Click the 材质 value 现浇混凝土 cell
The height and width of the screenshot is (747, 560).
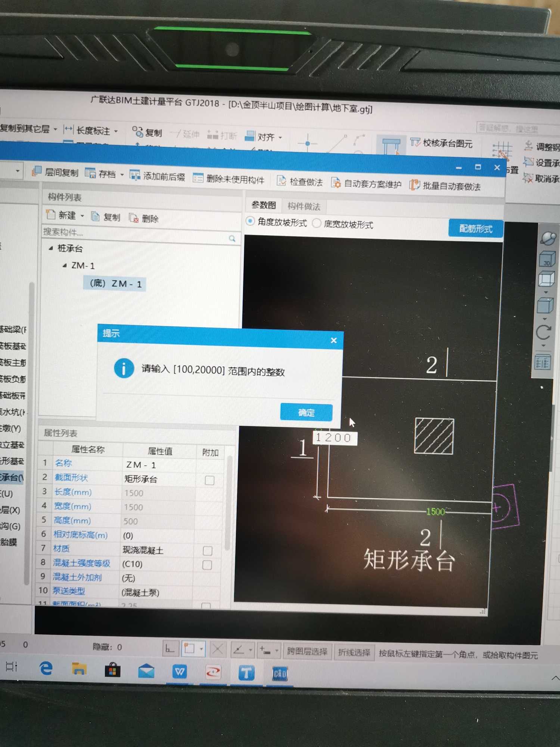(x=156, y=550)
